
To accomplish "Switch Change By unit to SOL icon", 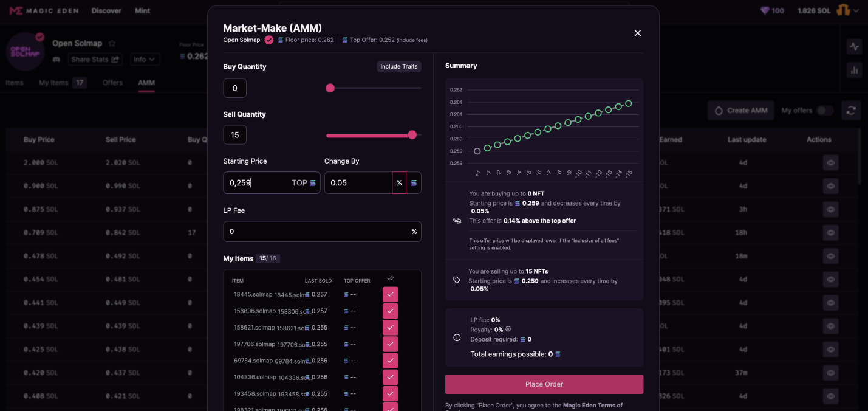I will coord(414,183).
